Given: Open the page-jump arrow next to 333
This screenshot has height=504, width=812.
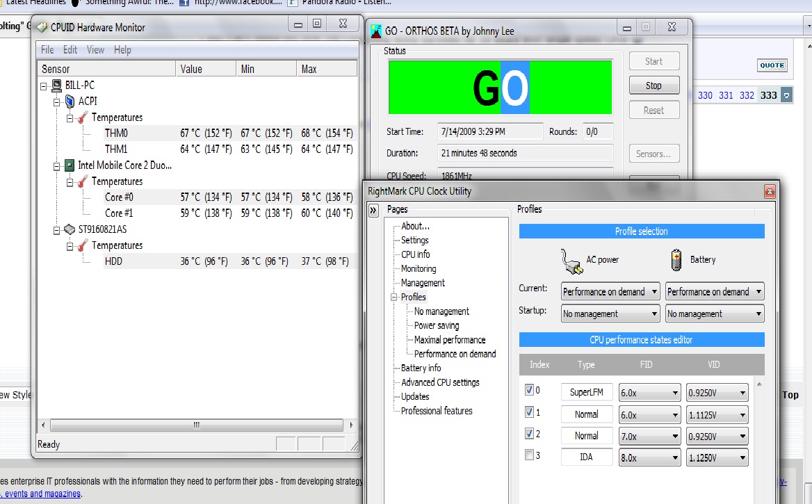Looking at the screenshot, I should tap(787, 95).
